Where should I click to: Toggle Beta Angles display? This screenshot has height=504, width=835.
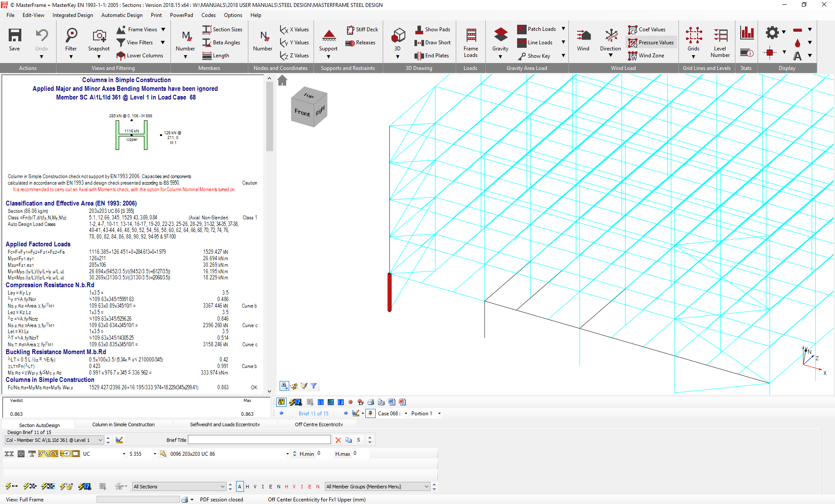221,43
